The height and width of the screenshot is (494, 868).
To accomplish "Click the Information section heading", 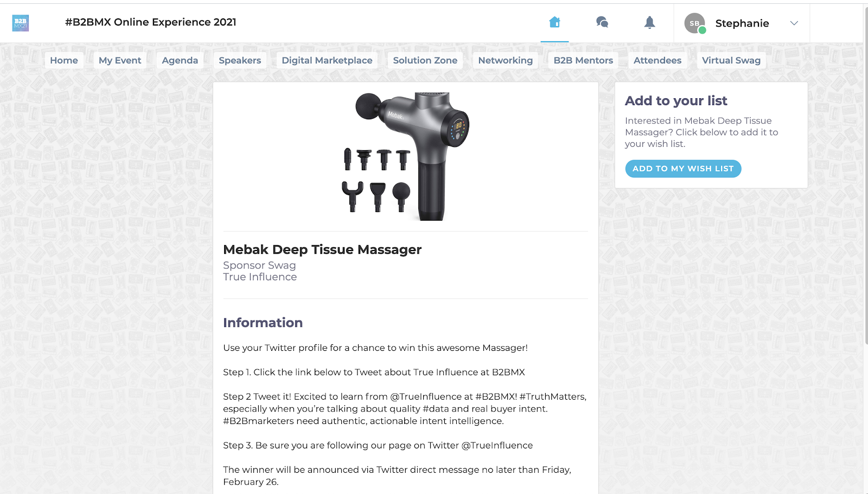I will pyautogui.click(x=263, y=323).
